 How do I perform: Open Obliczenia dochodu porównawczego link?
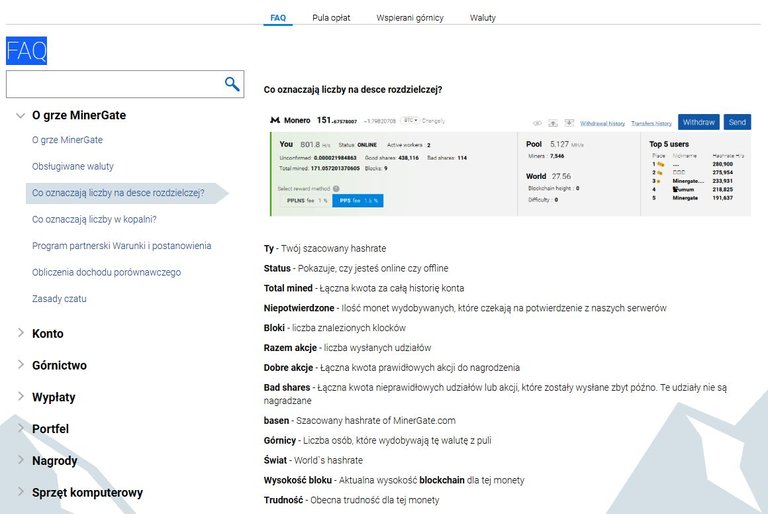tap(106, 272)
